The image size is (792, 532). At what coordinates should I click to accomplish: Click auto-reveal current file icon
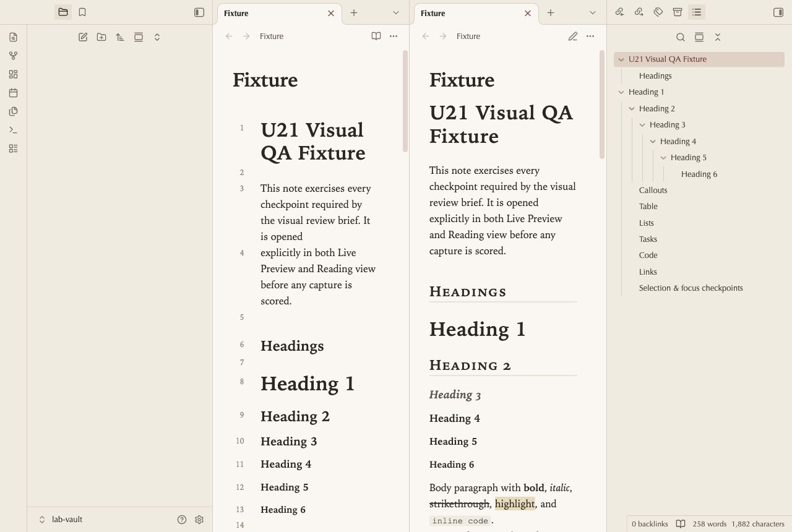click(139, 37)
